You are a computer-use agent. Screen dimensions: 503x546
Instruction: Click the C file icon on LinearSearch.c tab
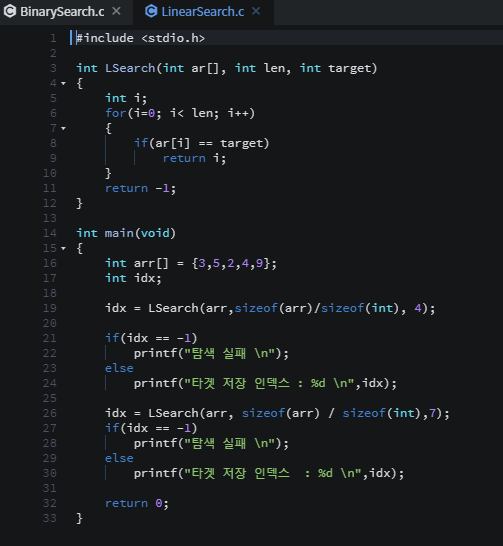point(151,11)
